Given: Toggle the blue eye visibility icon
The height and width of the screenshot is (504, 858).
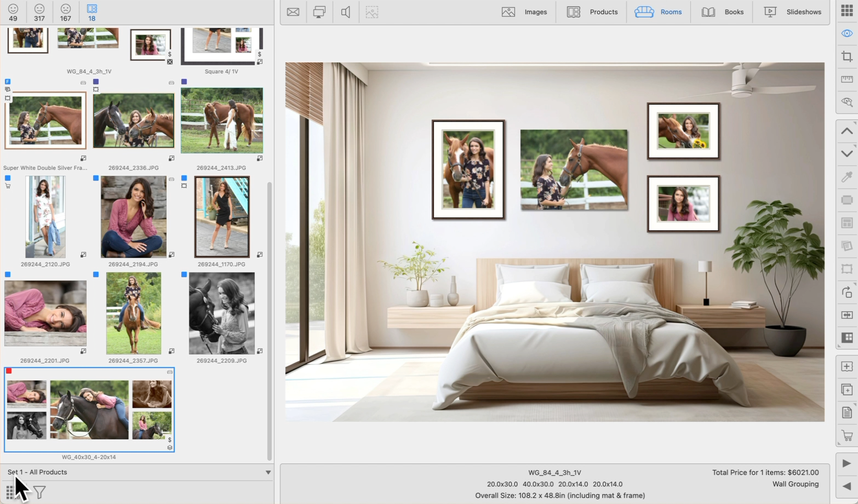Looking at the screenshot, I should (x=846, y=33).
